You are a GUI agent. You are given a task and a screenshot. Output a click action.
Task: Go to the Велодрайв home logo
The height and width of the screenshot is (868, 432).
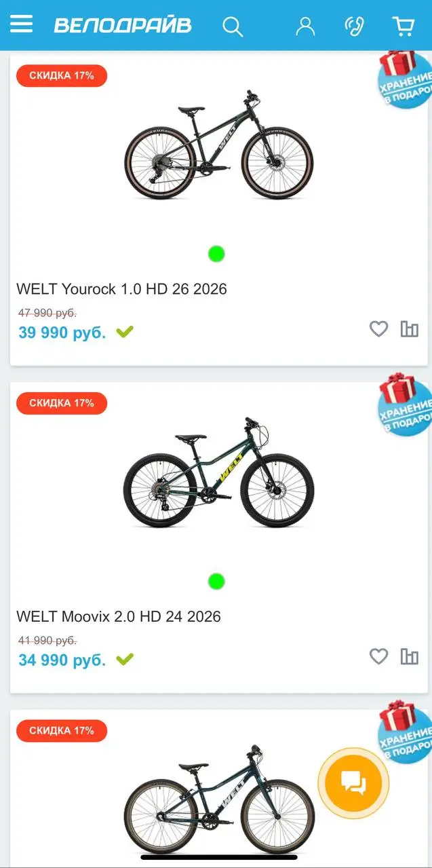point(123,26)
